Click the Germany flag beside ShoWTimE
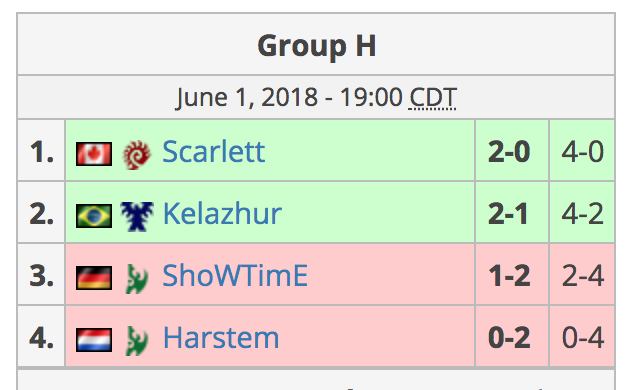Viewport: 630px width, 390px height. 94,278
